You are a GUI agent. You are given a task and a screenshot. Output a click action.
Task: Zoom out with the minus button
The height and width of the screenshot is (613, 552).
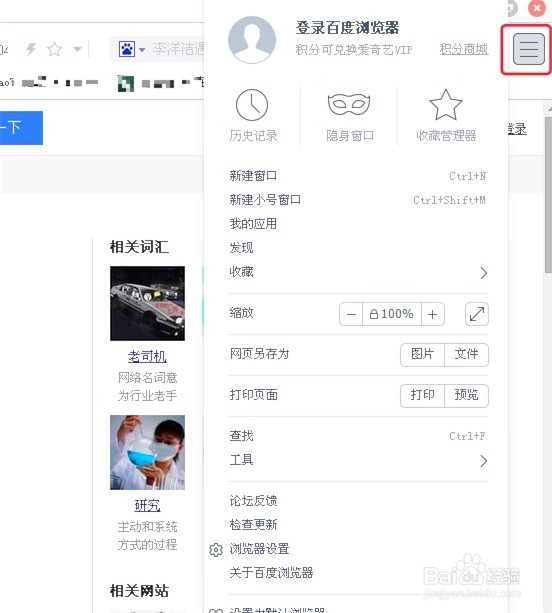(x=351, y=314)
